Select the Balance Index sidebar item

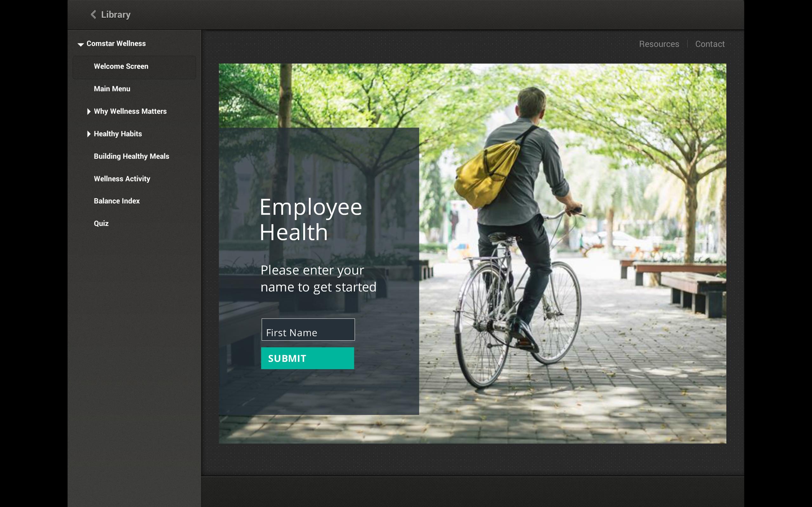[x=117, y=201]
